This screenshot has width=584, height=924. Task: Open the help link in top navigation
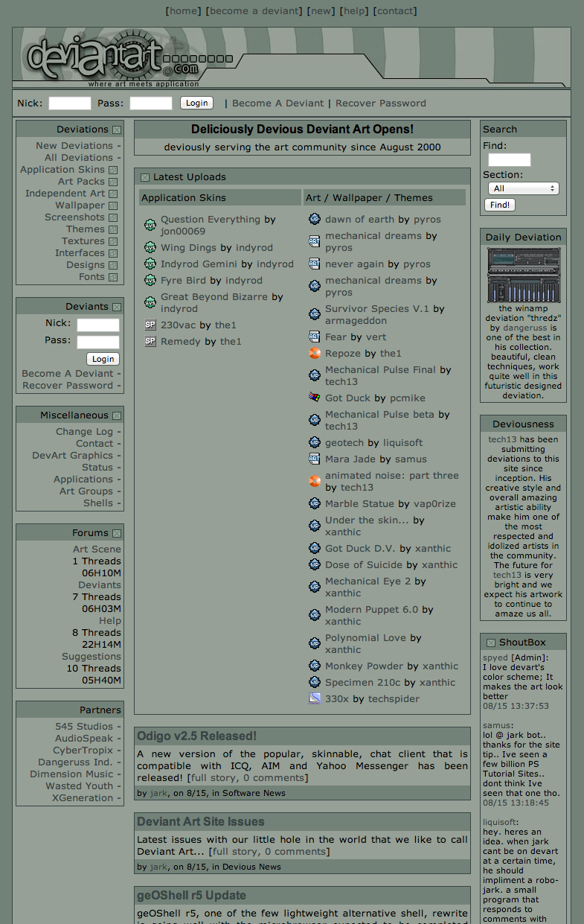(x=354, y=11)
